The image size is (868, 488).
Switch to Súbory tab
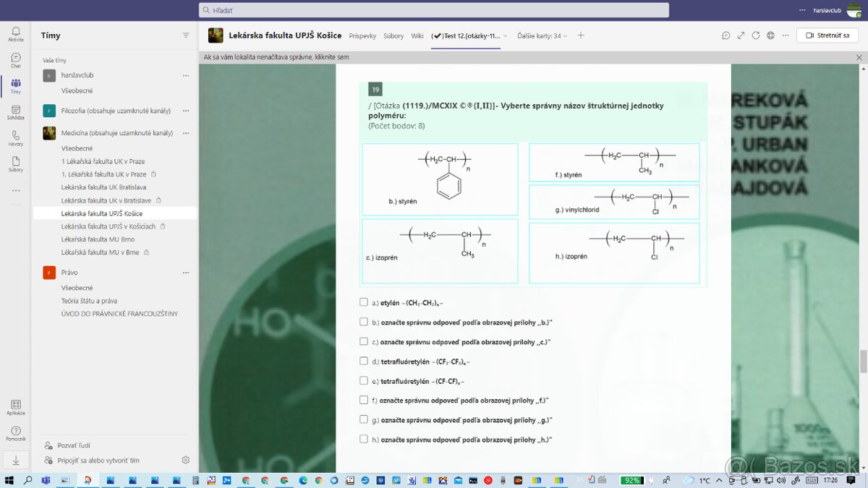pyautogui.click(x=393, y=35)
